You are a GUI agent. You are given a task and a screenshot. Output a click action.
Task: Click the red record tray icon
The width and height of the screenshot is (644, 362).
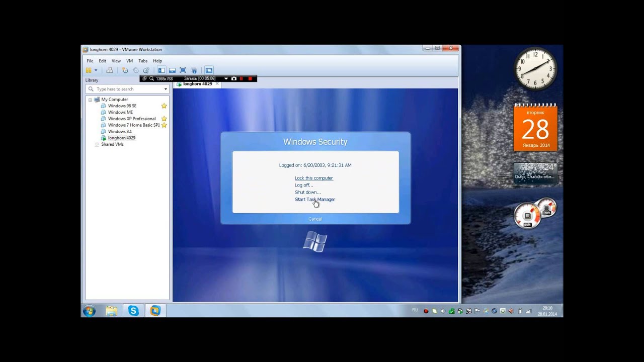click(426, 311)
